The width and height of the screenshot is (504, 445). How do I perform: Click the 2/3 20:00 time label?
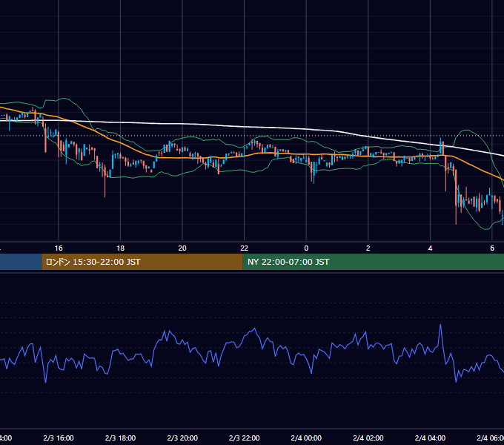tap(182, 438)
